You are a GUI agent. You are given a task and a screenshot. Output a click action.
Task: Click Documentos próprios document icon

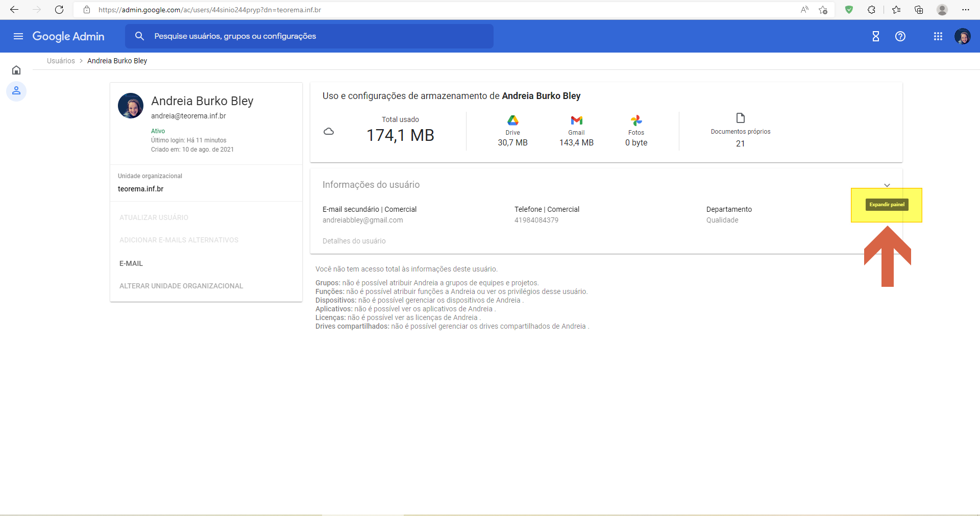pyautogui.click(x=741, y=118)
